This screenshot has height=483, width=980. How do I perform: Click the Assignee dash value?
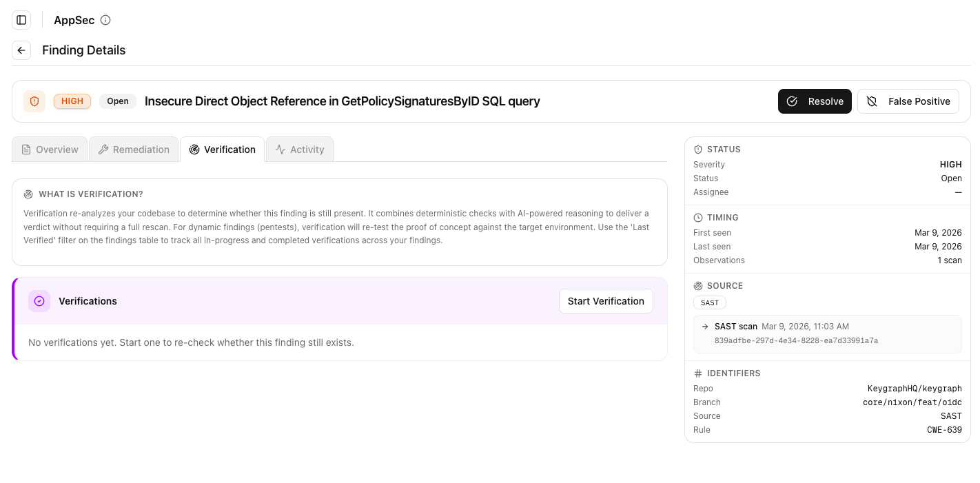pos(958,192)
